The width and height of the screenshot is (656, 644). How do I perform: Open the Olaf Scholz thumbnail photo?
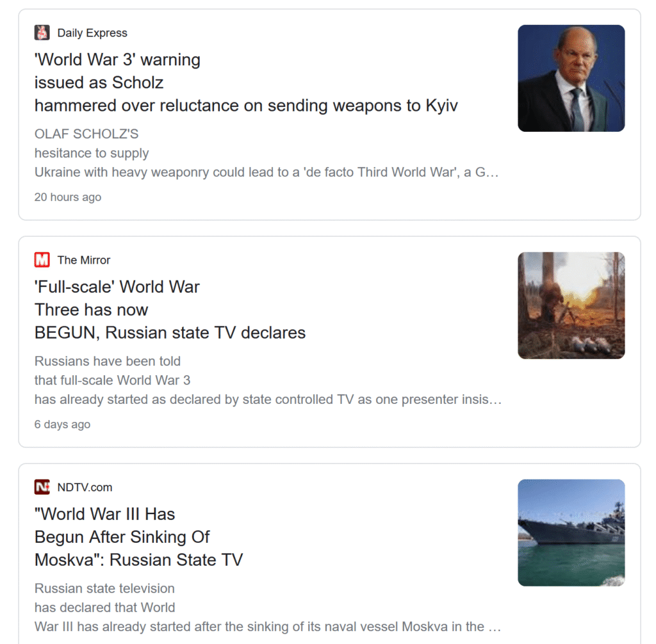[571, 78]
